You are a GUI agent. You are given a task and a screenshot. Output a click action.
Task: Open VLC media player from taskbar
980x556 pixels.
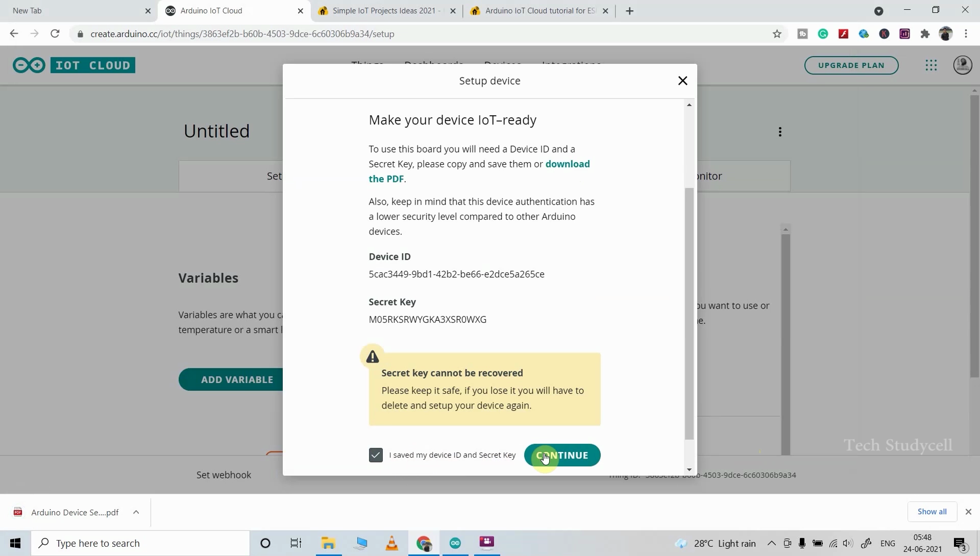coord(391,543)
